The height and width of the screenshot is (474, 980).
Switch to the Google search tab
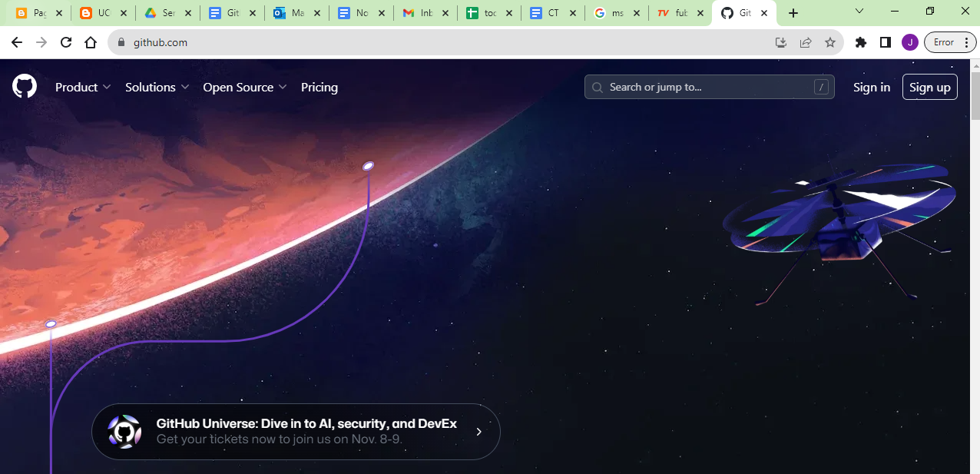pyautogui.click(x=617, y=13)
